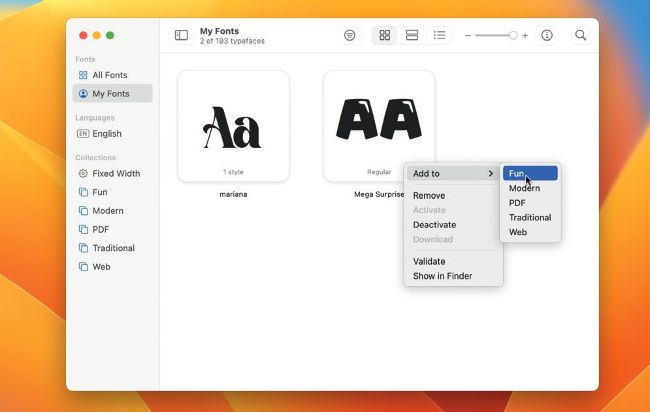Switch to grid view
This screenshot has width=650, height=412.
(x=385, y=35)
